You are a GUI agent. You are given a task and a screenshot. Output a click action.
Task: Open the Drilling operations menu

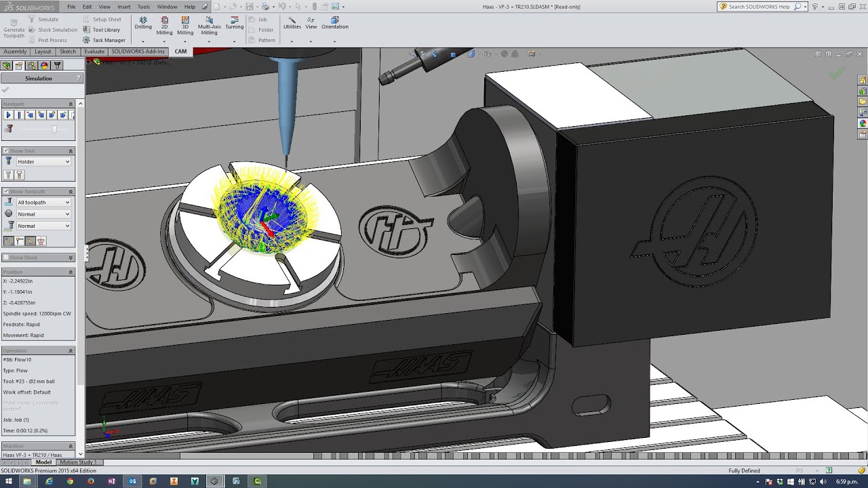143,23
